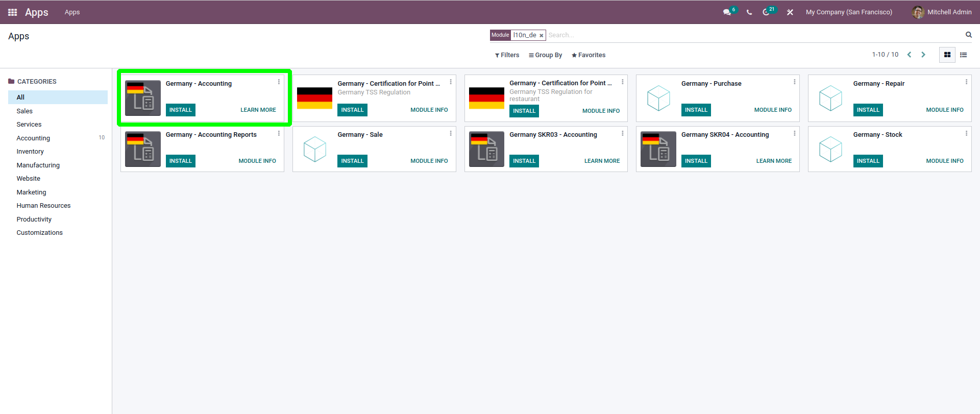
Task: Open options menu for Germany - Sale card
Action: pos(451,133)
